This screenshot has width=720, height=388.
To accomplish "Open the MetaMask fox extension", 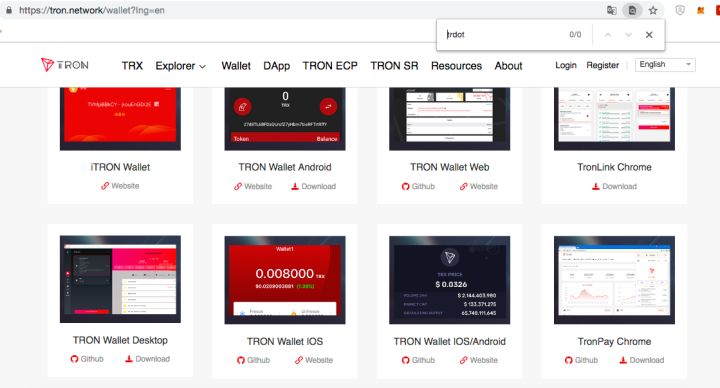I will pyautogui.click(x=701, y=10).
